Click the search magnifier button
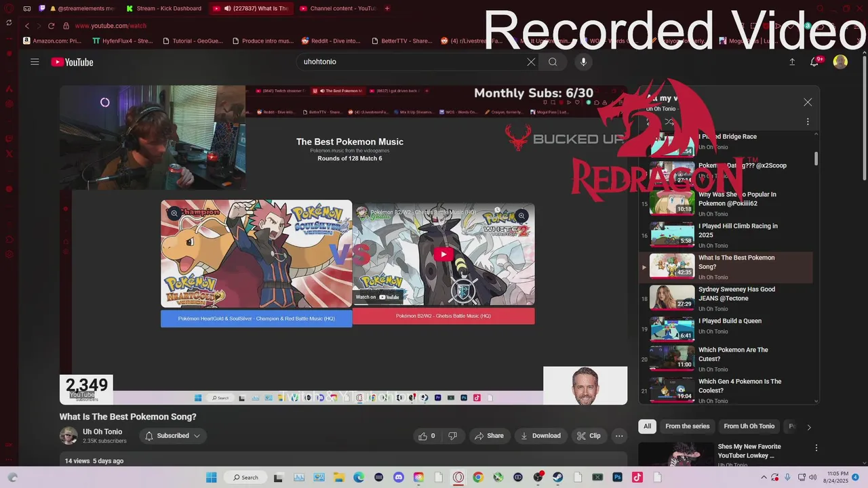This screenshot has width=868, height=488. [x=553, y=62]
